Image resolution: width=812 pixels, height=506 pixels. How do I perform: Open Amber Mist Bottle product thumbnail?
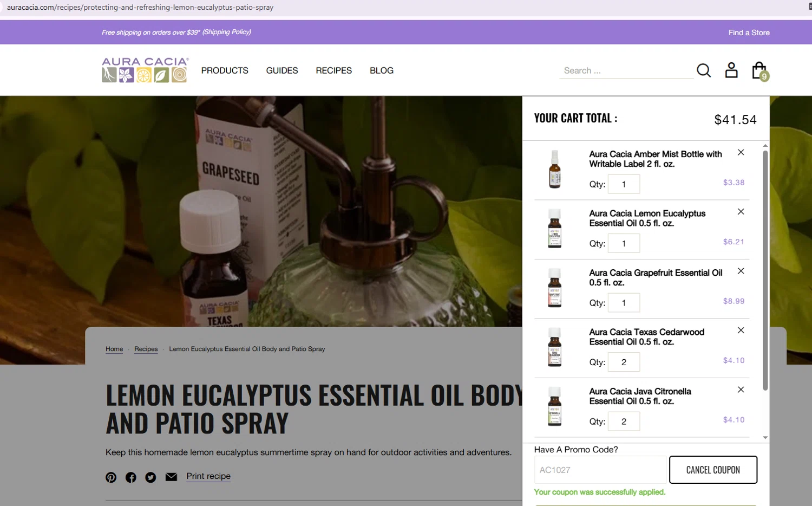point(554,169)
